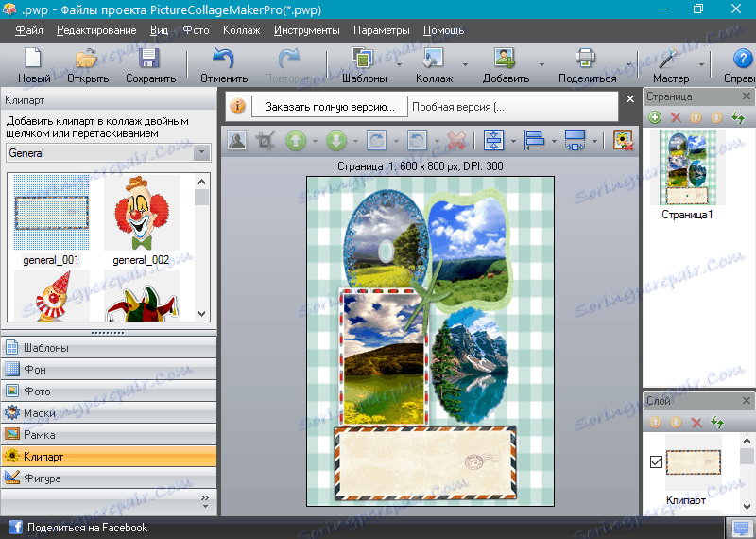This screenshot has width=756, height=539.
Task: Click the Клипарт layer thumbnail in Слой panel
Action: pyautogui.click(x=694, y=462)
